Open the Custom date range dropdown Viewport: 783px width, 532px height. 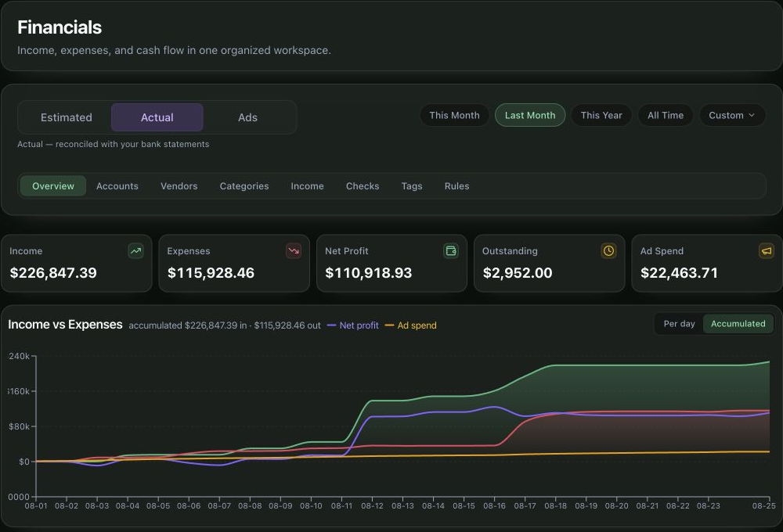(732, 115)
